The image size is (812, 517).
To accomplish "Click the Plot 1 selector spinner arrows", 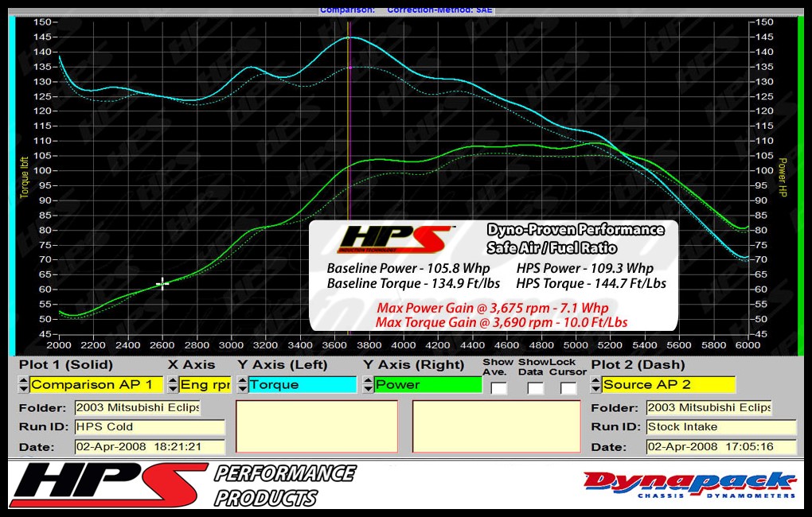I will click(x=23, y=384).
